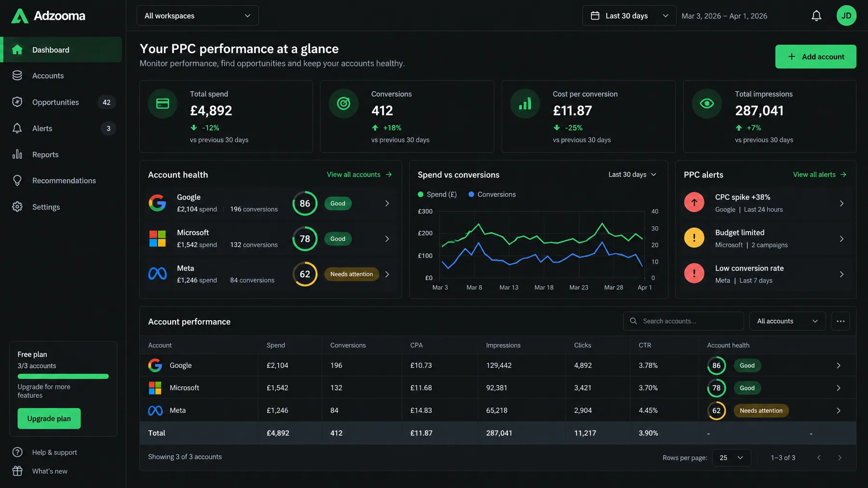Change Spend vs conversions Last 30 days filter
Screen dimensions: 868x488
point(632,175)
